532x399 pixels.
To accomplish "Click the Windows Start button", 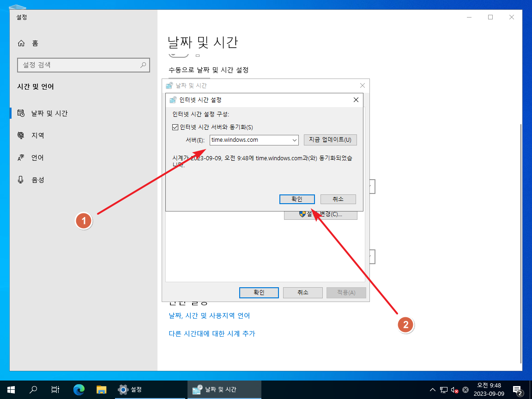I will [11, 389].
